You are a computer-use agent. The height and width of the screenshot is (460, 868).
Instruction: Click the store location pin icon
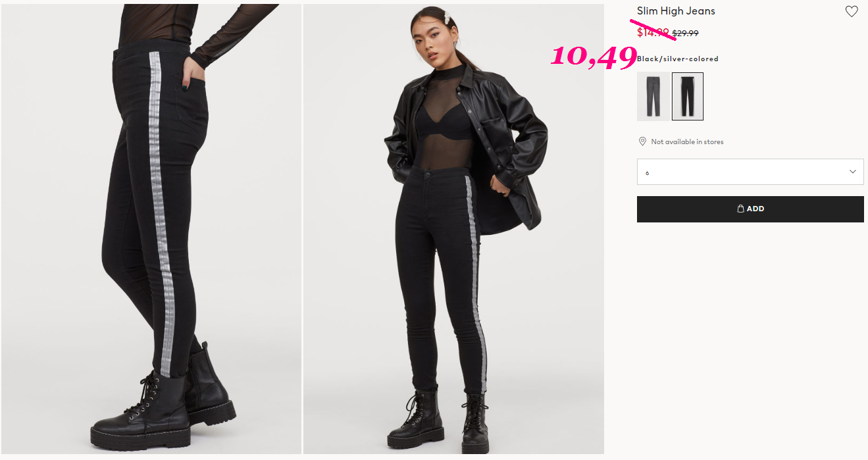(642, 141)
